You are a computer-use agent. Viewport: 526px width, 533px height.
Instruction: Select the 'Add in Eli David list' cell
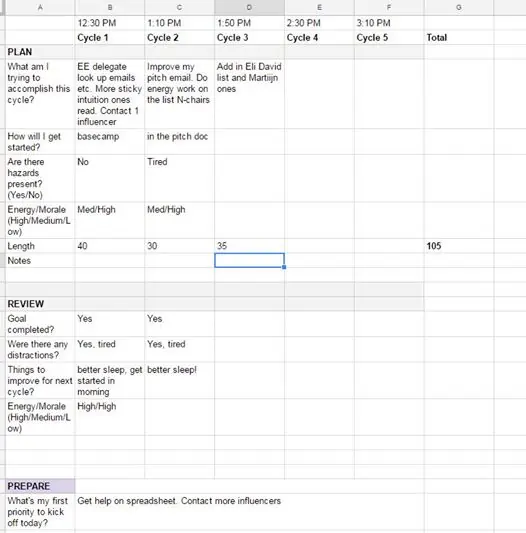(x=249, y=94)
